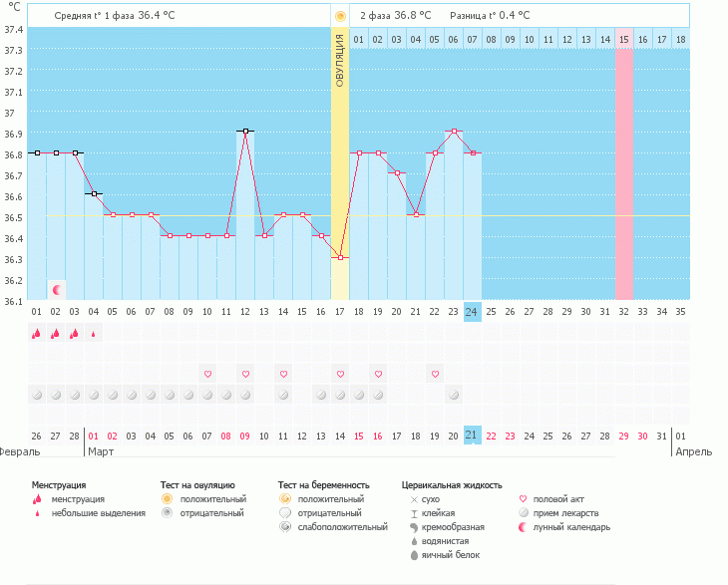
Task: Select highlighted cycle day 24 on axis
Action: [473, 311]
